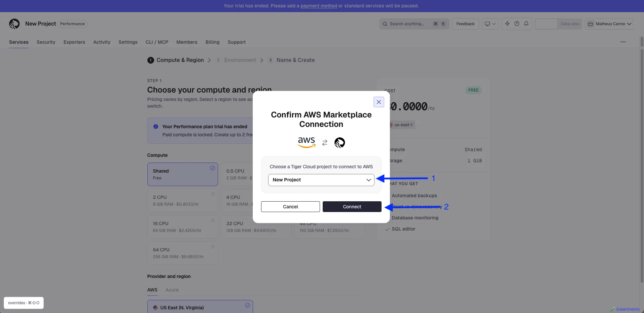The image size is (644, 313).
Task: Select the 4 CPU compute option
Action: (x=237, y=201)
